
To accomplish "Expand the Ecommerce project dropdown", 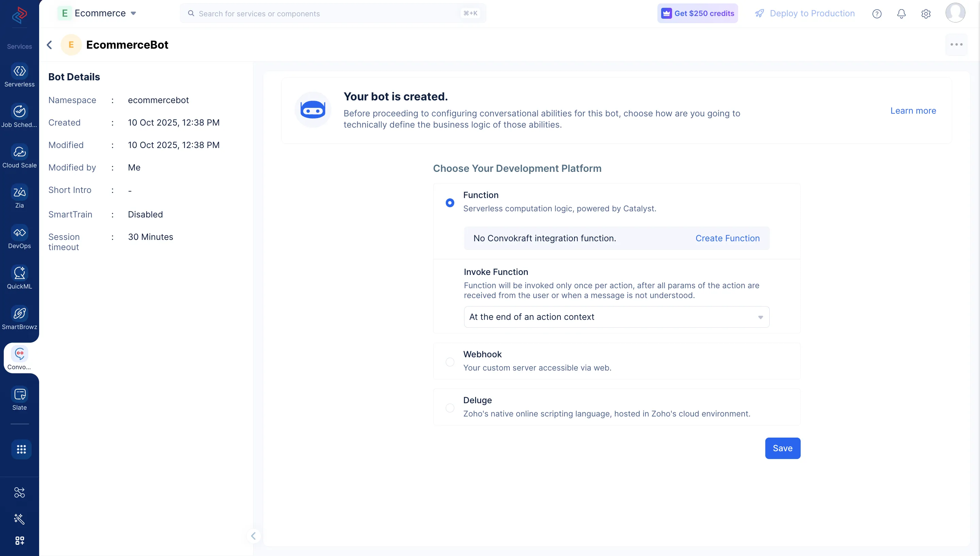I will pos(133,13).
